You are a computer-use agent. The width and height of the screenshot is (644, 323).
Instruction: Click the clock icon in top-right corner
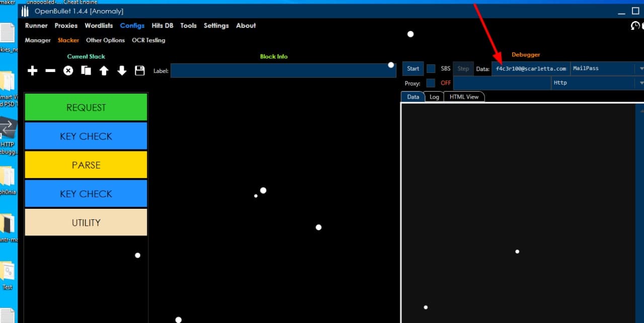point(635,26)
